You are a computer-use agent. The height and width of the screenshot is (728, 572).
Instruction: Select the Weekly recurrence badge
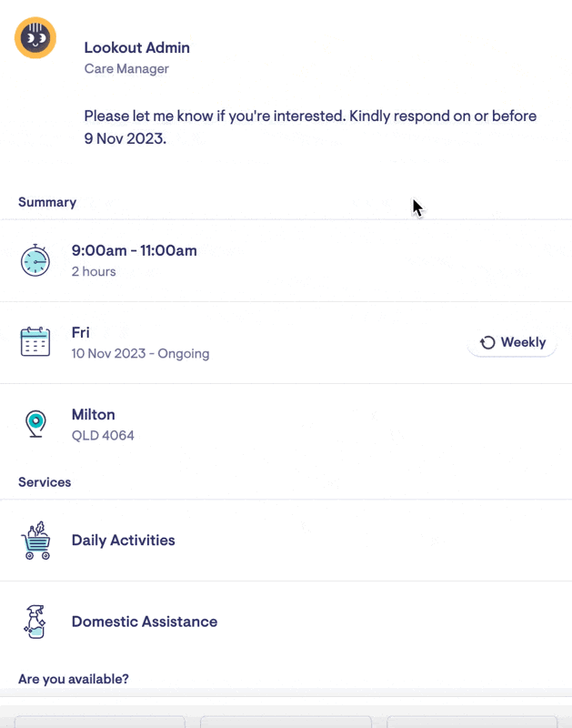point(513,343)
